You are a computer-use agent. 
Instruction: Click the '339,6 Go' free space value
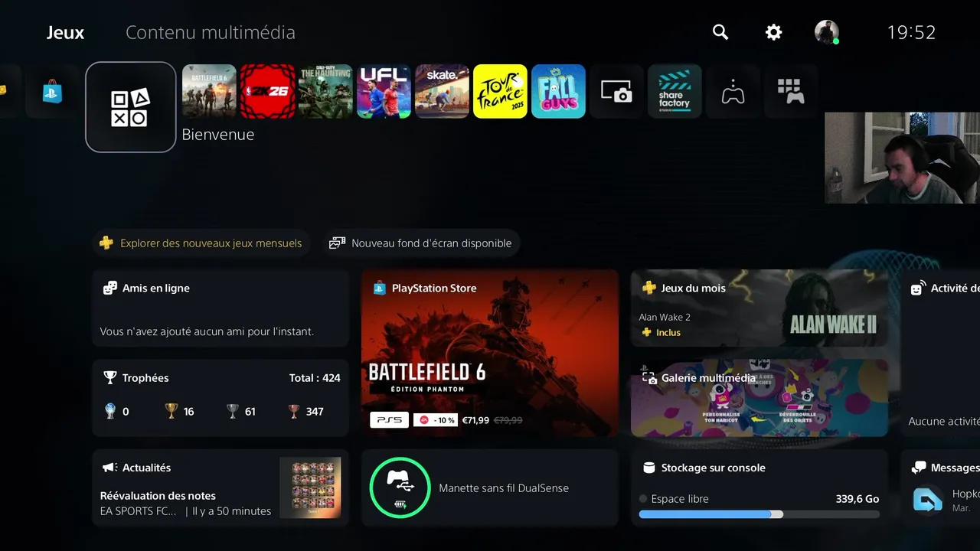pyautogui.click(x=857, y=499)
